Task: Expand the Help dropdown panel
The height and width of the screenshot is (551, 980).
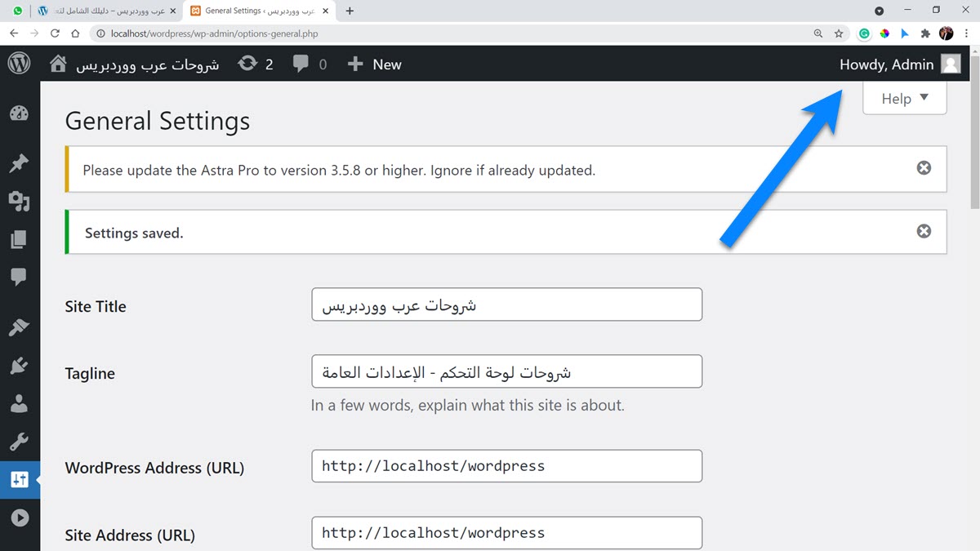Action: [905, 98]
